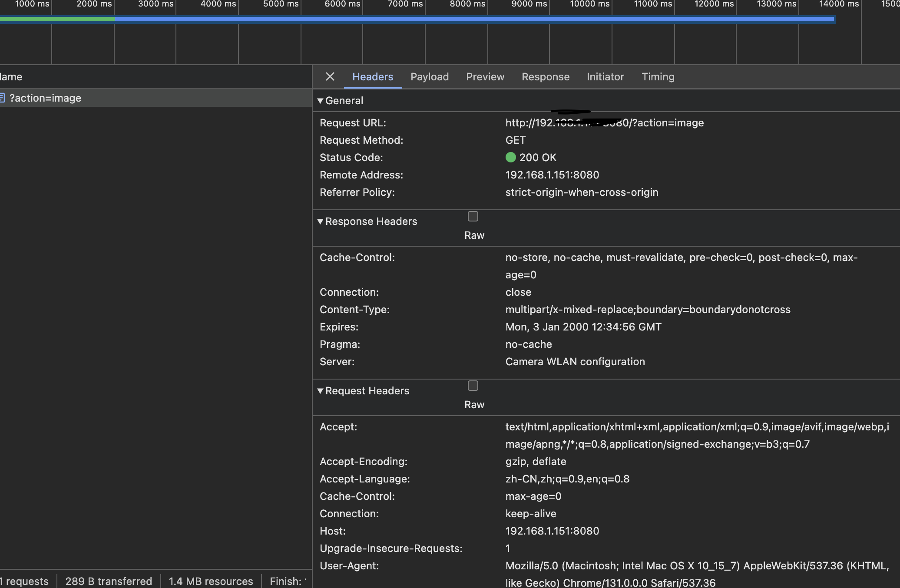
Task: Open the Initiator tab
Action: [606, 77]
